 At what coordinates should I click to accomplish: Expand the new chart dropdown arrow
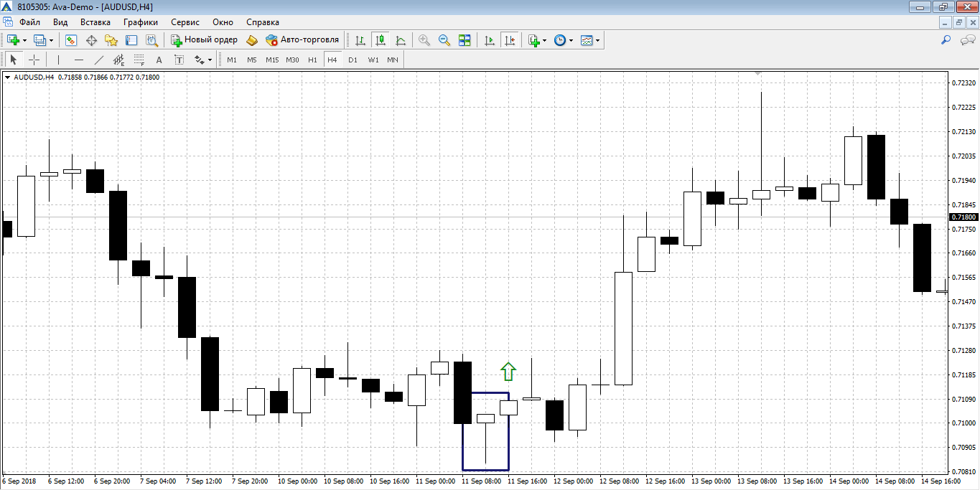click(x=24, y=40)
